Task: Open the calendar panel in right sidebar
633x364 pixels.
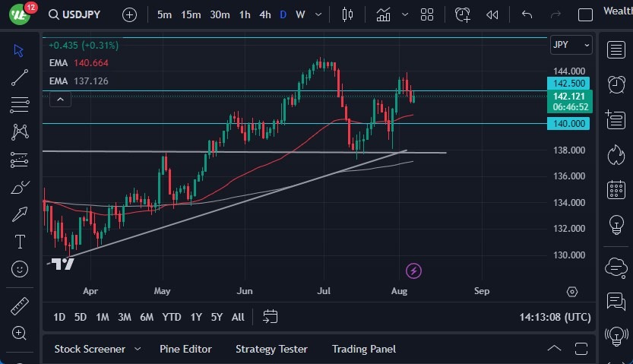Action: (x=615, y=190)
